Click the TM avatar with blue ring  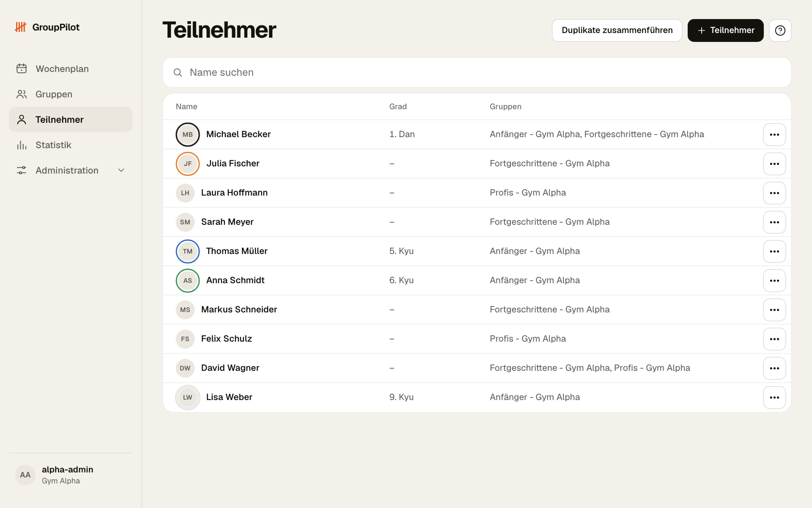pos(188,251)
